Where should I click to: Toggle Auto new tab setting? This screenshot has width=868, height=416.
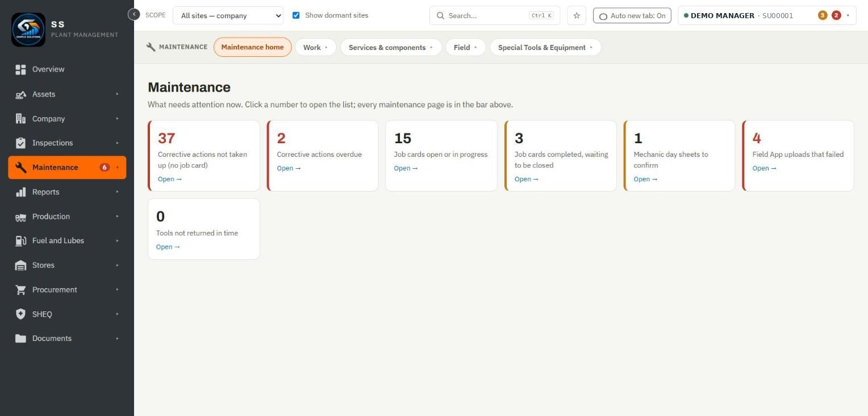[632, 16]
